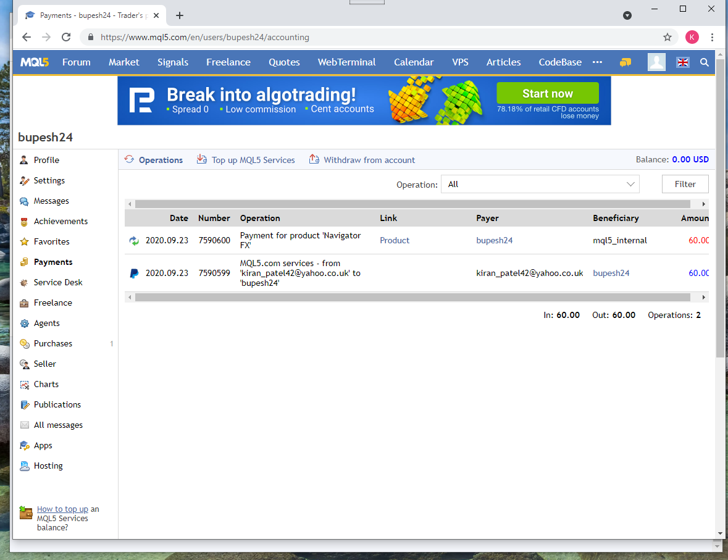Open Achievements in sidebar
Screen dimensions: 728x560
(x=61, y=222)
